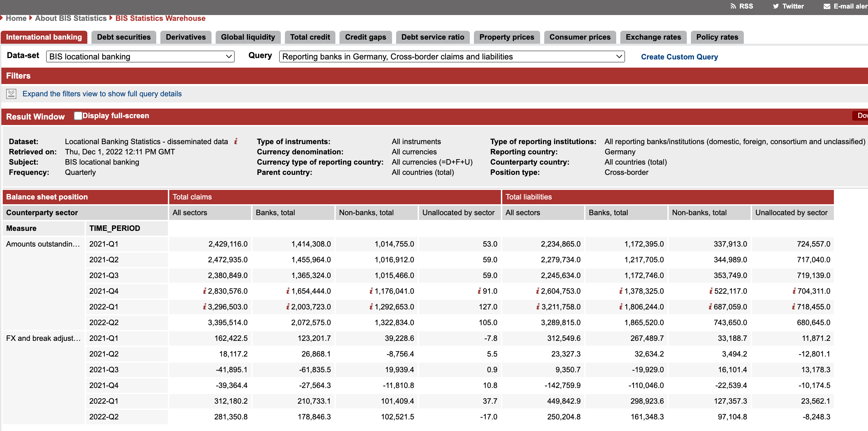
Task: Click info icon beside 3,296,503.0 value
Action: tap(204, 307)
